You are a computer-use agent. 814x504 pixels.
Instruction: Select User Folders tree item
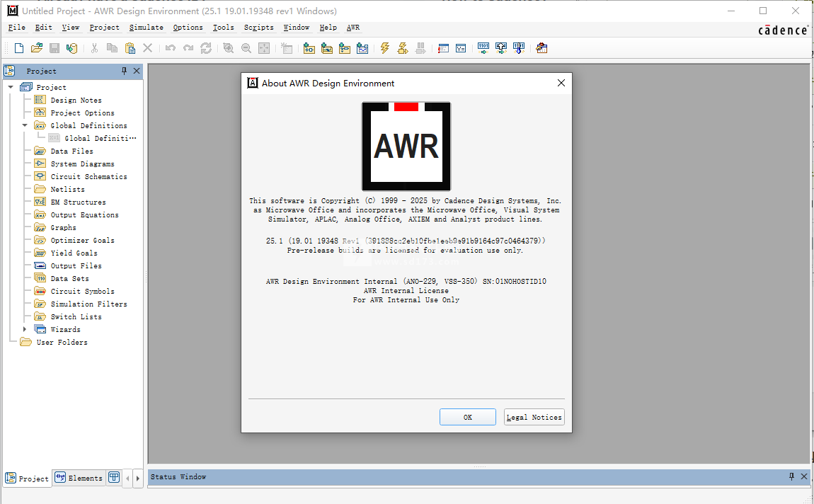[x=62, y=342]
